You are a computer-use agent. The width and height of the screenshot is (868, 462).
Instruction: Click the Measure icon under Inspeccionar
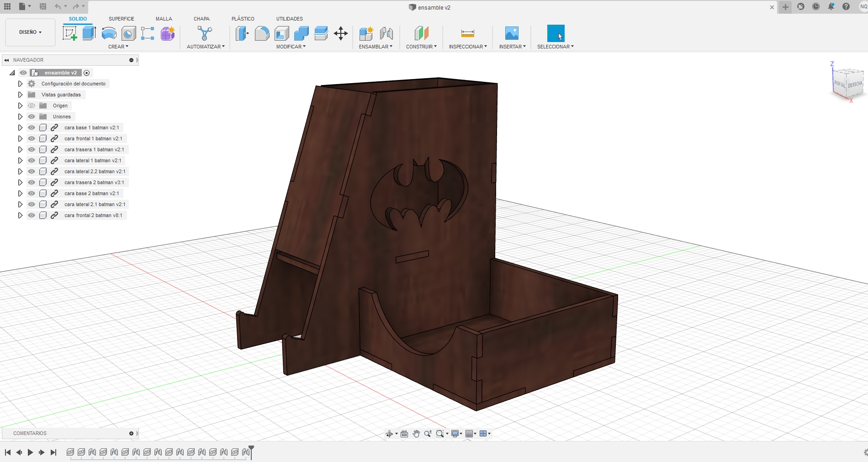[x=467, y=33]
